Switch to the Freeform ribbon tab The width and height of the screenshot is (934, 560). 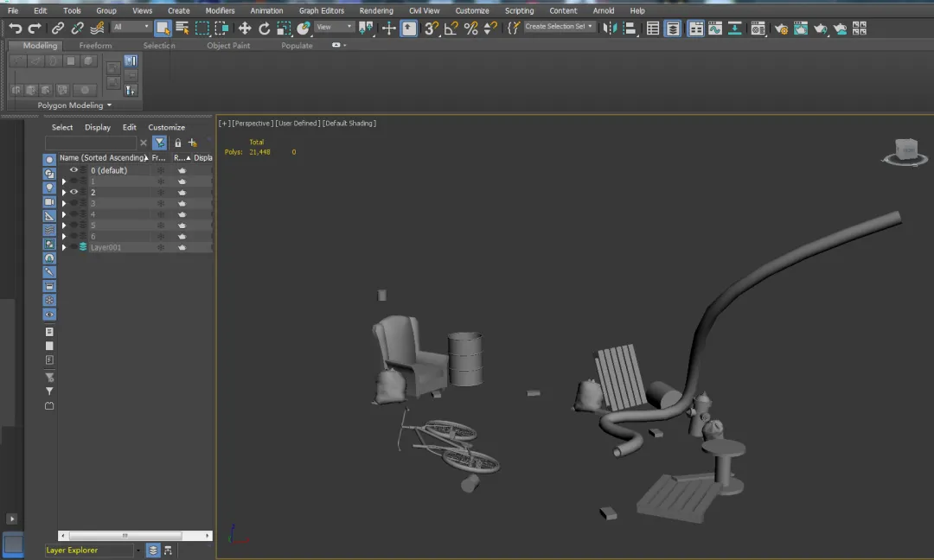pyautogui.click(x=95, y=45)
